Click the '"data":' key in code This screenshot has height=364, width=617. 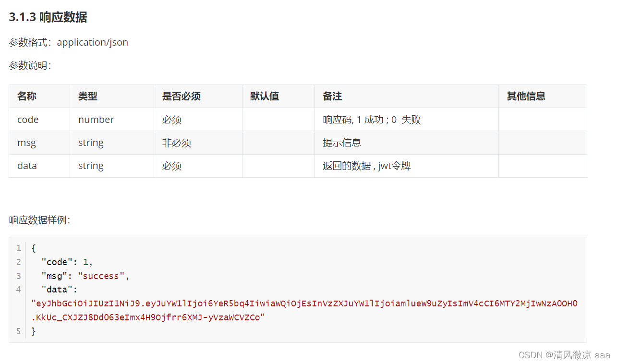click(x=60, y=290)
